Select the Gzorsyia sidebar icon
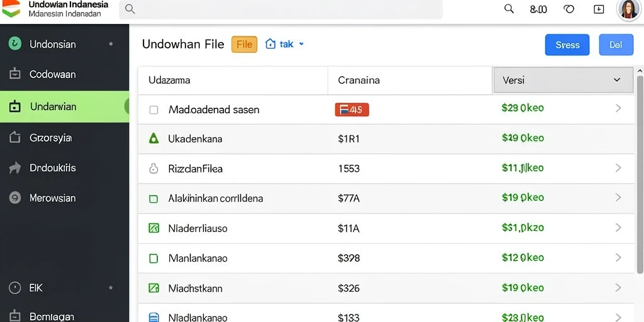 click(x=15, y=137)
